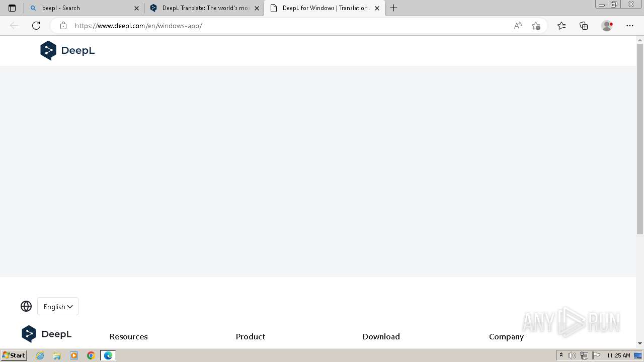Click the Resources footer heading

(129, 336)
